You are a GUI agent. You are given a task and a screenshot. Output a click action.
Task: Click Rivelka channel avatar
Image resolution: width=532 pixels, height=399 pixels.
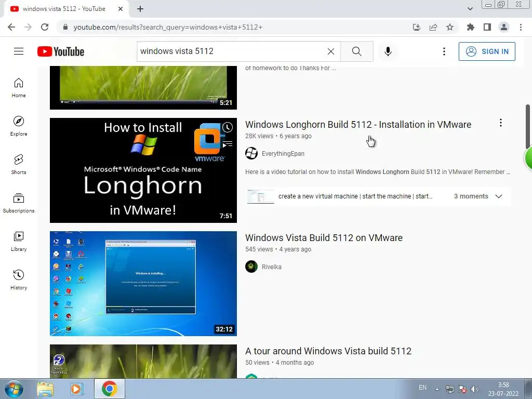tap(251, 267)
